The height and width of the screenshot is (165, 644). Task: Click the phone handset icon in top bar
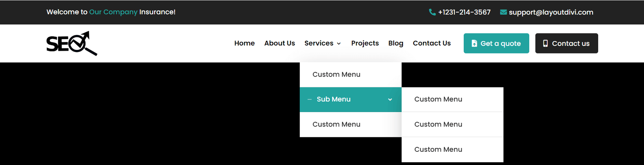point(432,12)
